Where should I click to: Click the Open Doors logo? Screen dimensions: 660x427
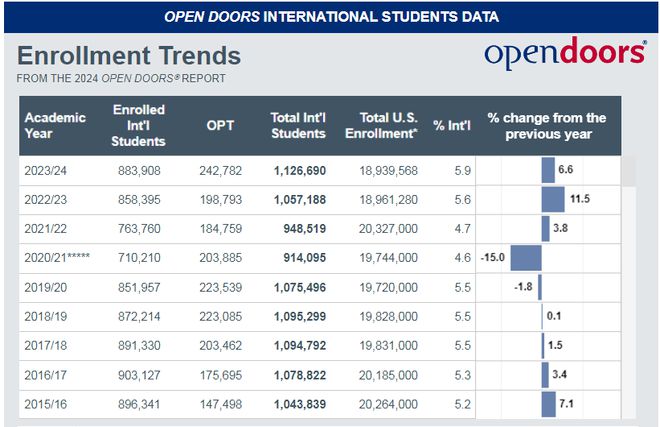(563, 54)
